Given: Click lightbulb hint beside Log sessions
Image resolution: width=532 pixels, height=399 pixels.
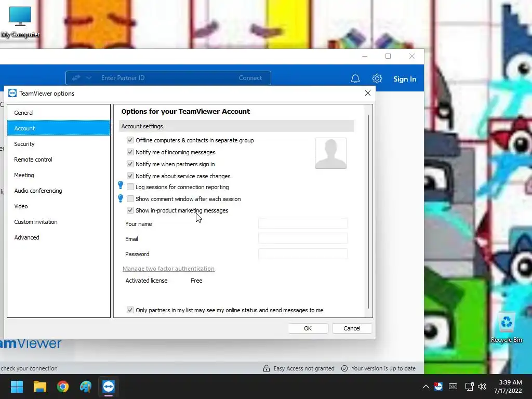Looking at the screenshot, I should point(121,185).
